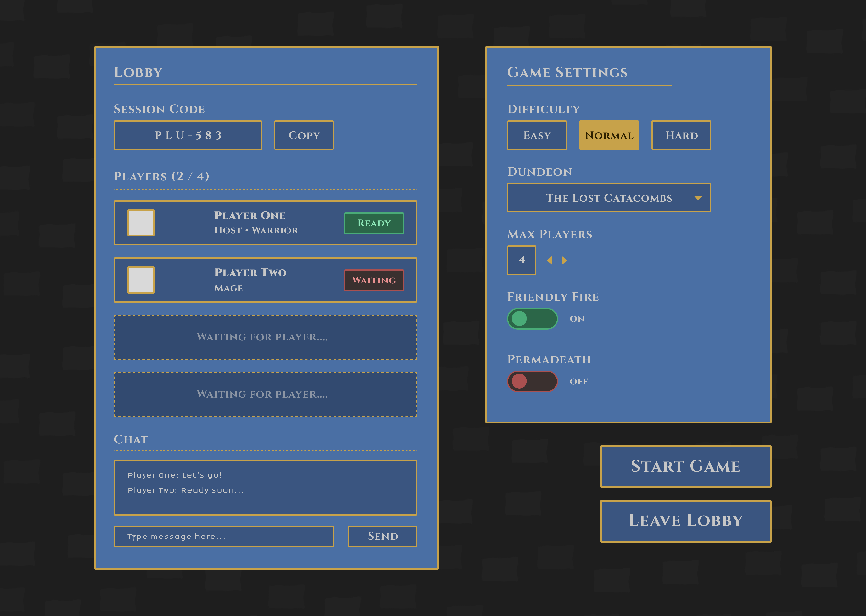
Task: Click the Max Players label
Action: pos(550,234)
